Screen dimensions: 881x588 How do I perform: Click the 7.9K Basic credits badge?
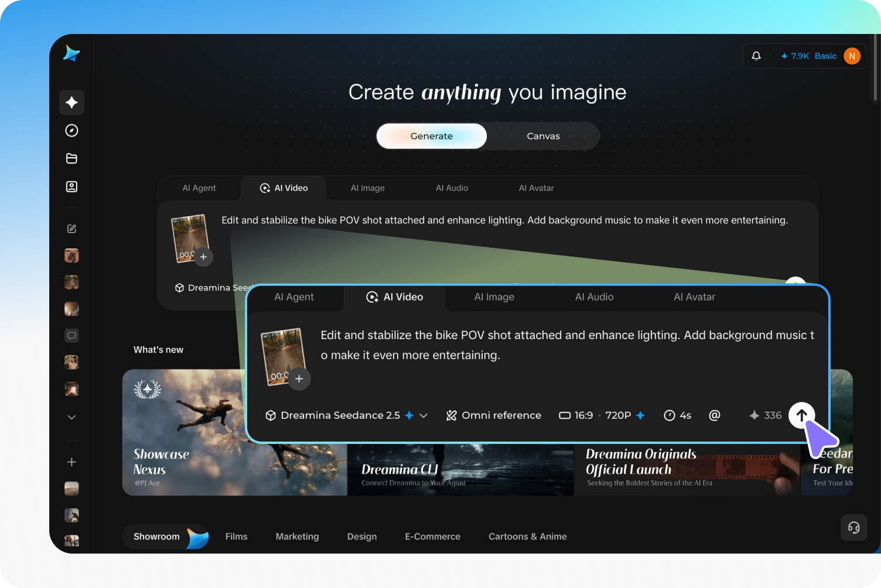click(x=808, y=56)
